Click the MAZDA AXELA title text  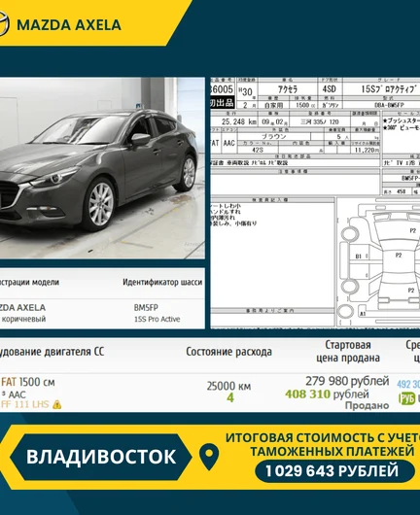(69, 25)
